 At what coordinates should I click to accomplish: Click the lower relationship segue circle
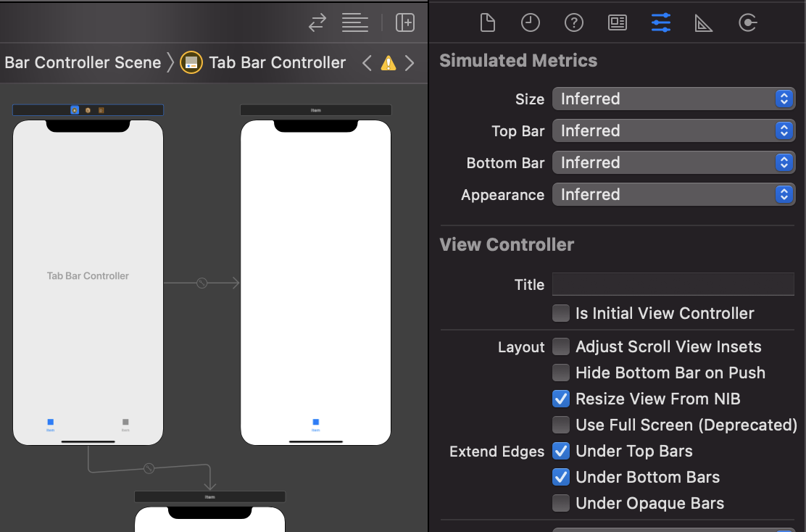[x=149, y=468]
